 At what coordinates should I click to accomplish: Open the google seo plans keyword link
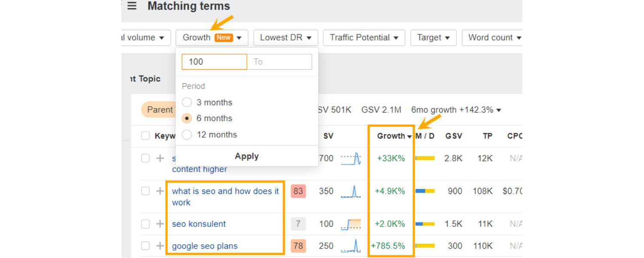pyautogui.click(x=205, y=246)
